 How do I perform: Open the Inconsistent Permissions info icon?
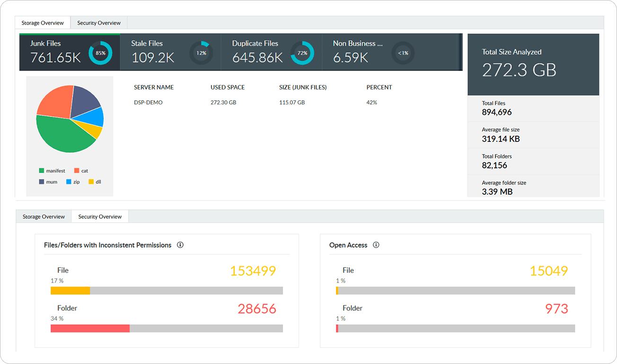pos(180,245)
